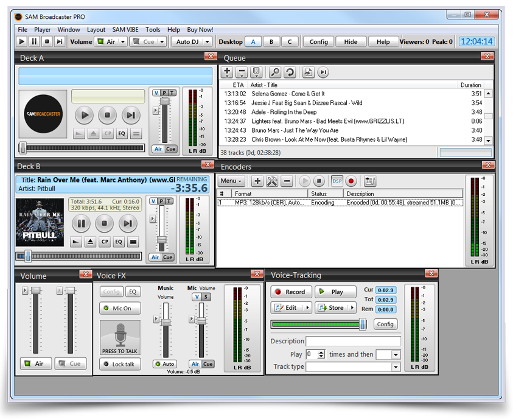The height and width of the screenshot is (420, 513).
Task: Click the Voice-Tracking Description field
Action: point(353,341)
